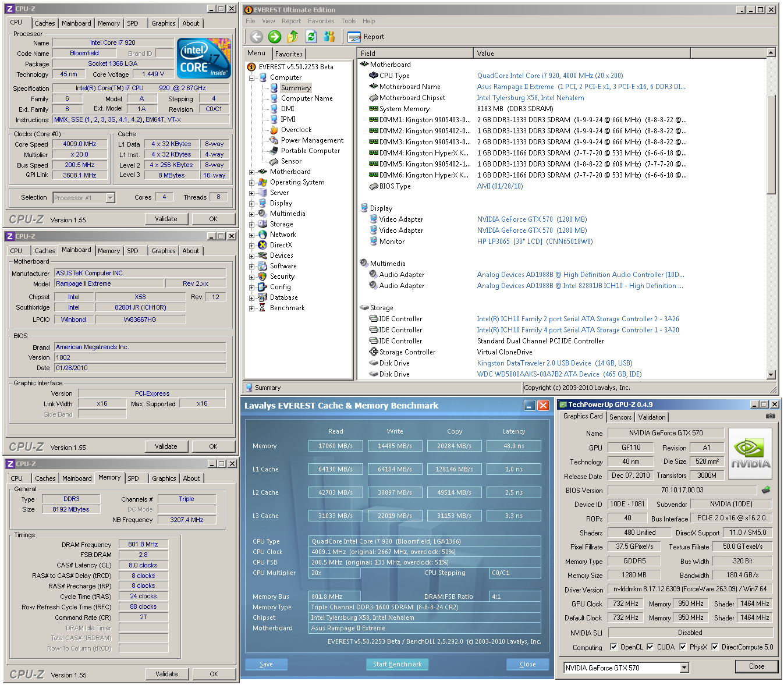Expand the Devices tree node

click(252, 255)
